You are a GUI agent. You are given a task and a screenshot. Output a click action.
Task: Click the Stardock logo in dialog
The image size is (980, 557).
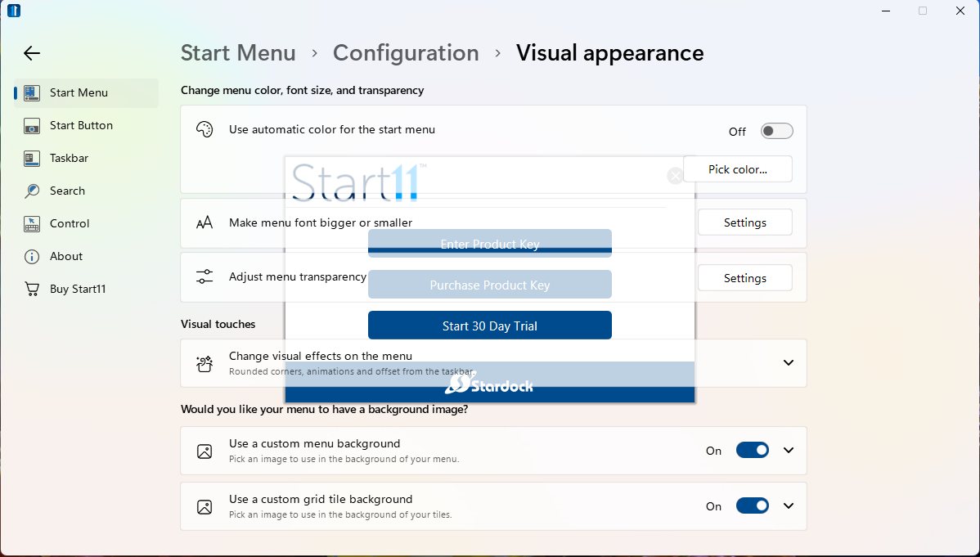(489, 383)
